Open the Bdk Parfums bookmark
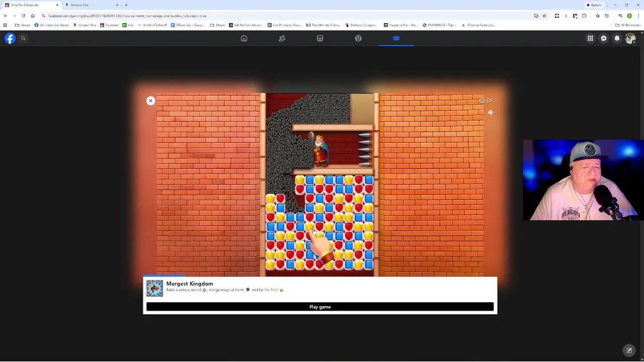The width and height of the screenshot is (644, 362). click(246, 25)
